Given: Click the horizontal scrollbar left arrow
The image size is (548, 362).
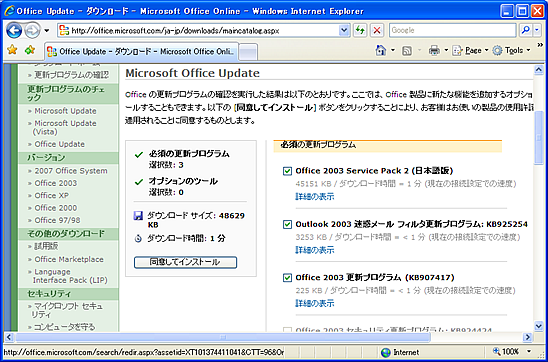Looking at the screenshot, I should pyautogui.click(x=9, y=337).
